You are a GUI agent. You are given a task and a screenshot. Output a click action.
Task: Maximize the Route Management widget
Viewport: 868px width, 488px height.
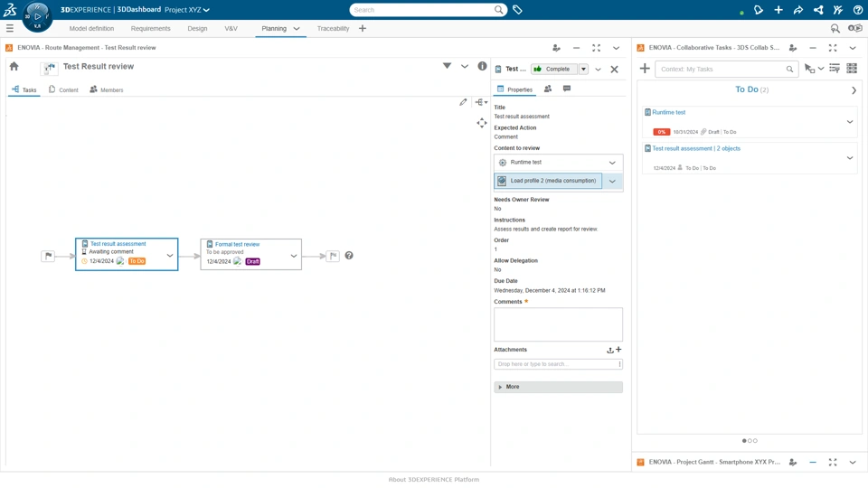596,48
